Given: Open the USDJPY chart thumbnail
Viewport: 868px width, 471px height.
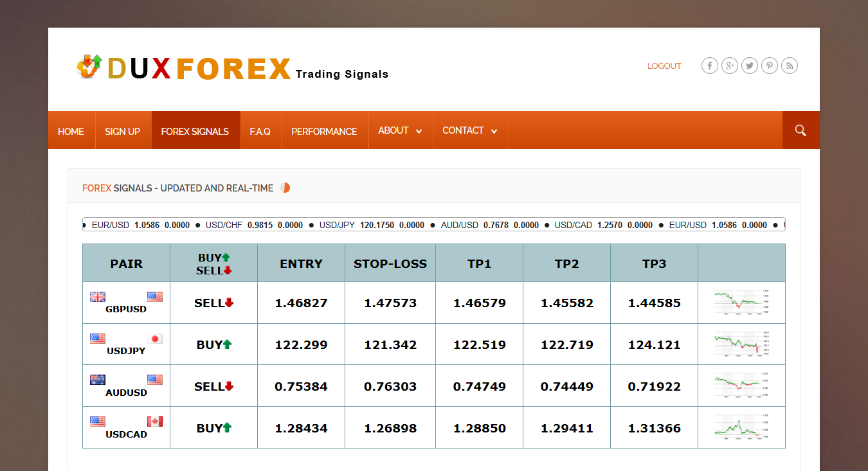Looking at the screenshot, I should point(741,344).
